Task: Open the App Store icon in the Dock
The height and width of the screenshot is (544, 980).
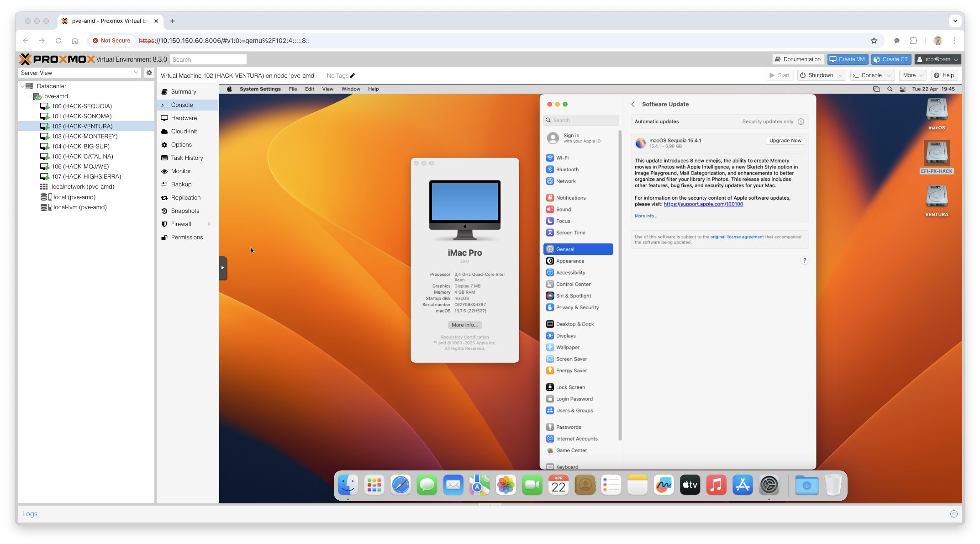Action: coord(743,485)
